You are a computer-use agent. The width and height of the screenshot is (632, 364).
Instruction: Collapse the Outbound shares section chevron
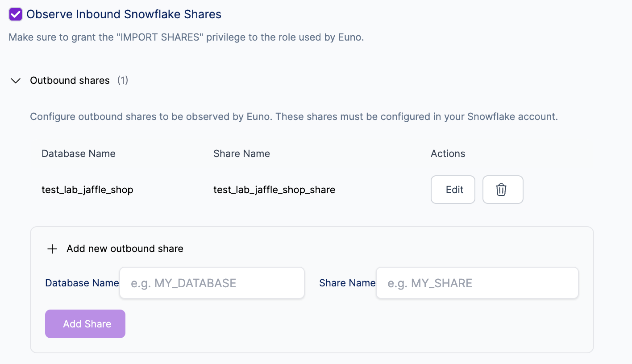(16, 81)
